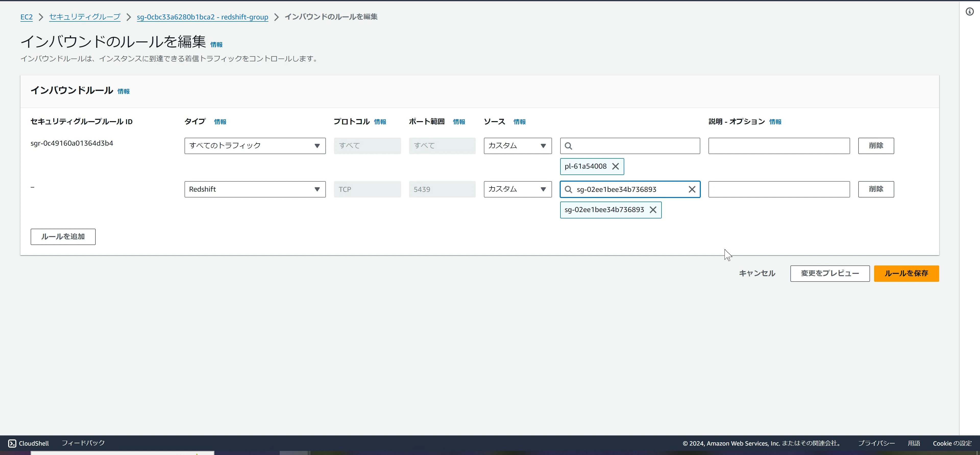
Task: Open Cookie の設定 in footer
Action: point(952,443)
